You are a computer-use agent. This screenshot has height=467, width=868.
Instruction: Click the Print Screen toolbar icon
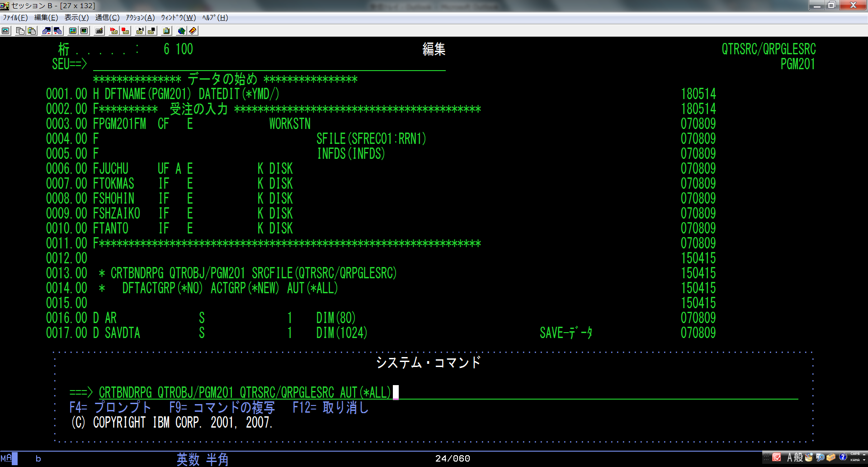6,31
